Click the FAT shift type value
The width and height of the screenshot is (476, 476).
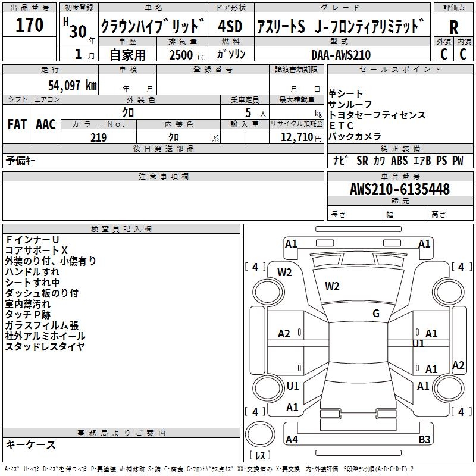(x=17, y=124)
